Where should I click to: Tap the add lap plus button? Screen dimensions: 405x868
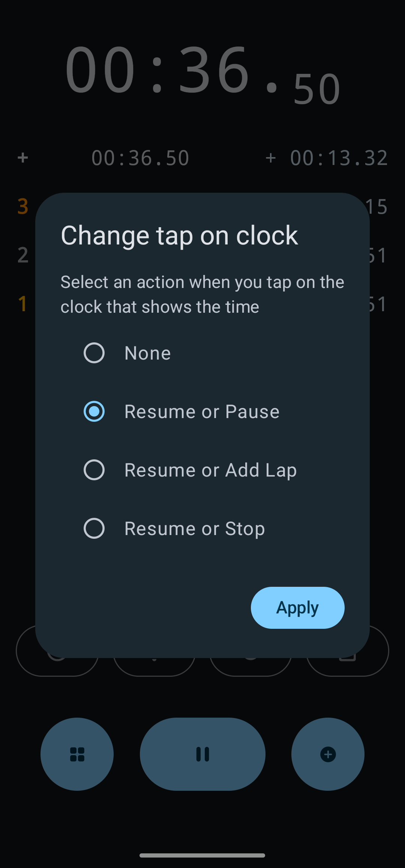pyautogui.click(x=328, y=754)
